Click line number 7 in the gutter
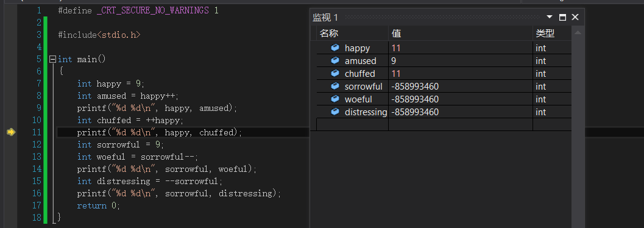The height and width of the screenshot is (228, 644). tap(38, 84)
